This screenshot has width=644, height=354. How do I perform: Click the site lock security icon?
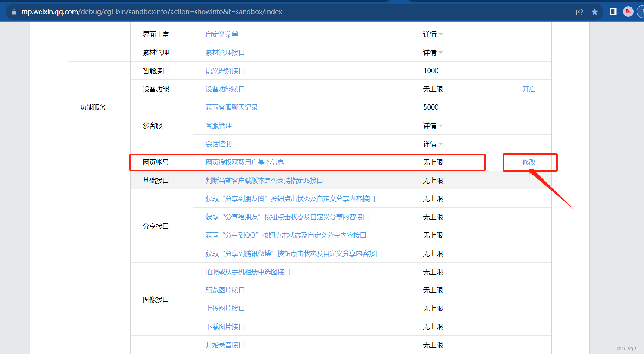tap(14, 12)
